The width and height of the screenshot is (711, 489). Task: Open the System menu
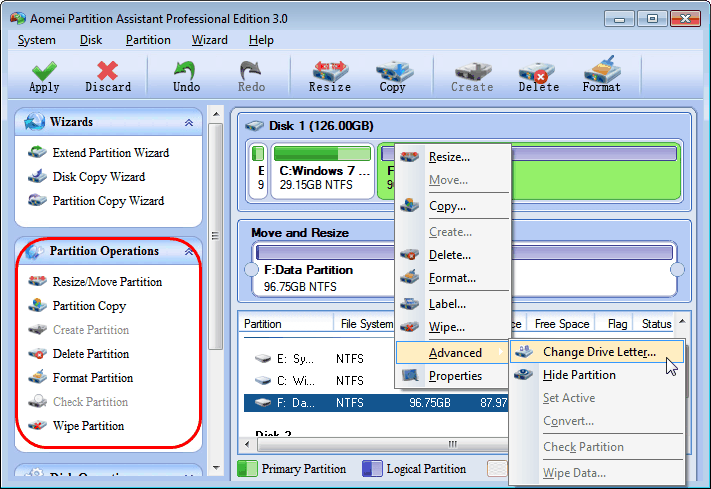pyautogui.click(x=36, y=40)
